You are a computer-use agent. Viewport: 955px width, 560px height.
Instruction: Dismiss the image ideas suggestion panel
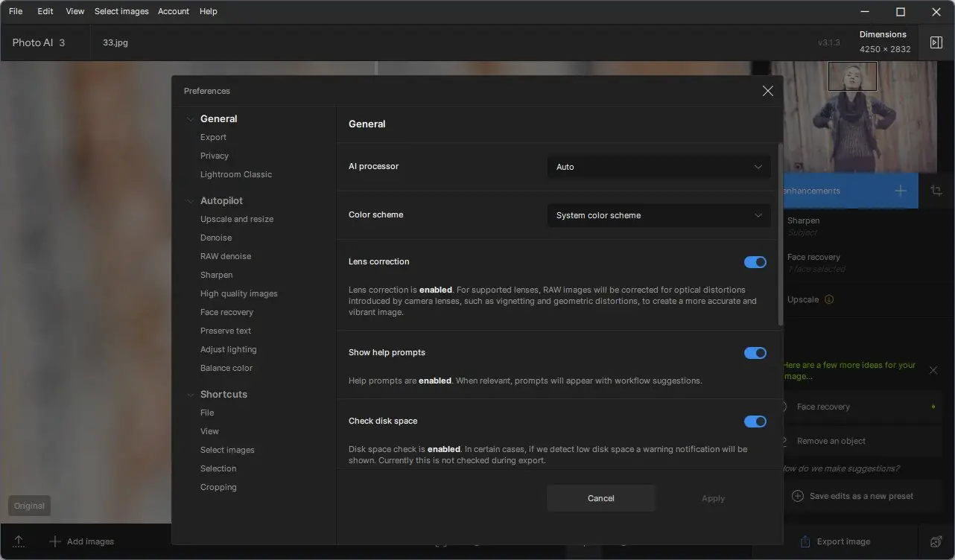pyautogui.click(x=933, y=370)
